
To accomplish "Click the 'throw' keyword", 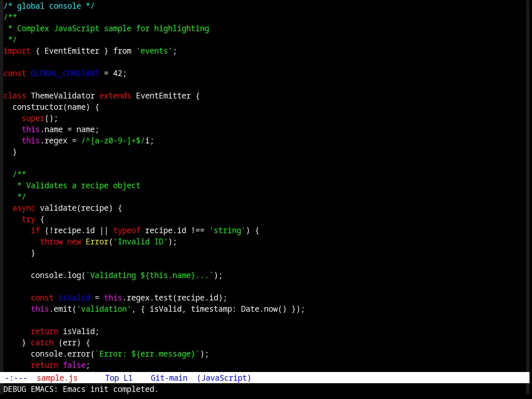I will (x=51, y=241).
